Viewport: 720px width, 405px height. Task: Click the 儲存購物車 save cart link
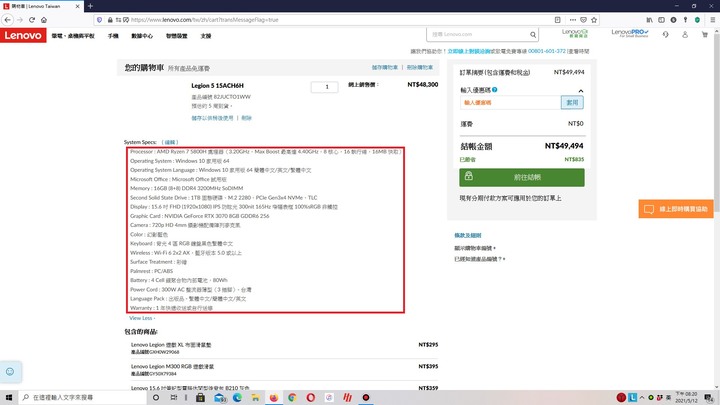tap(385, 68)
